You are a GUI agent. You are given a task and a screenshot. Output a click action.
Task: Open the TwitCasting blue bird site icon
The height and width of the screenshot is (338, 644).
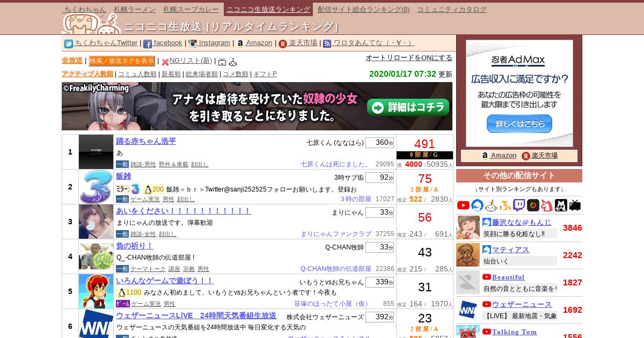tap(478, 205)
